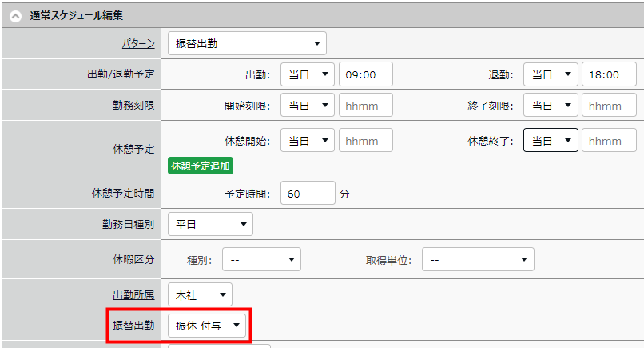
Task: Click the 休憩予定 row label
Action: [x=133, y=149]
